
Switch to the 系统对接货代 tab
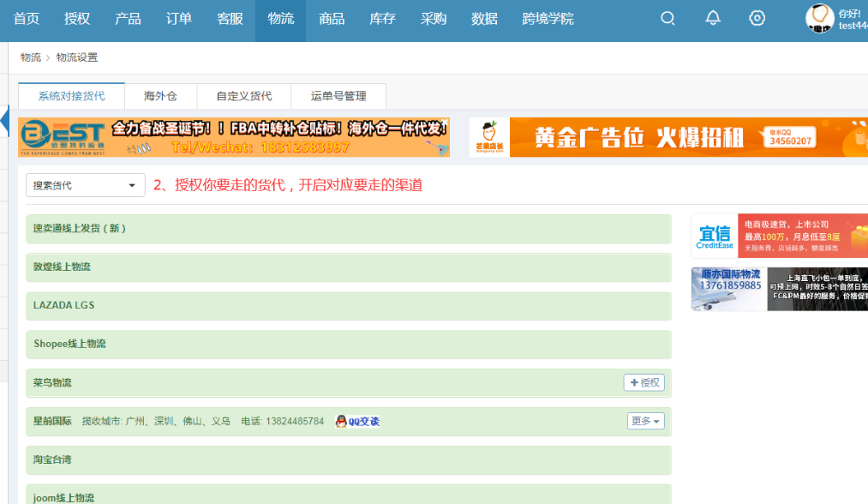[x=71, y=96]
